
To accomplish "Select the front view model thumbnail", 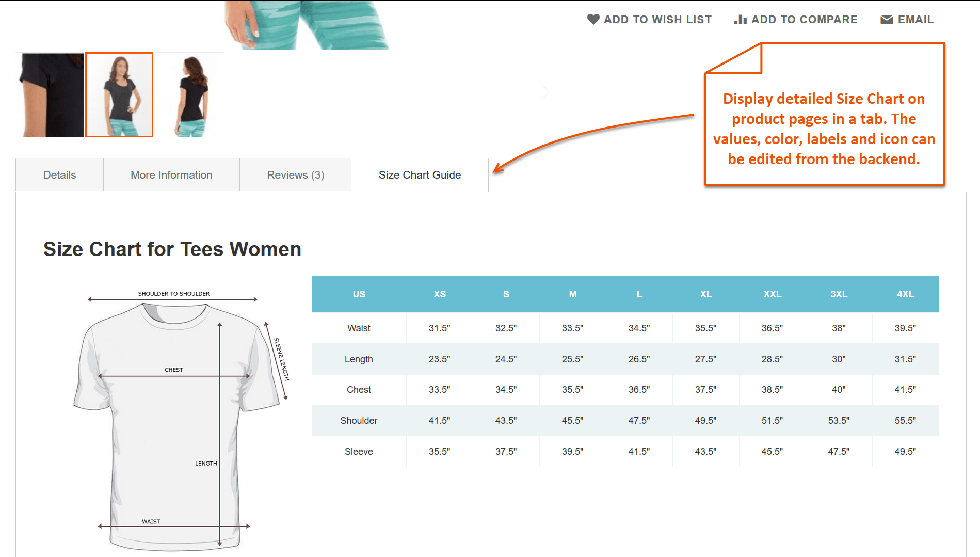I will 119,95.
